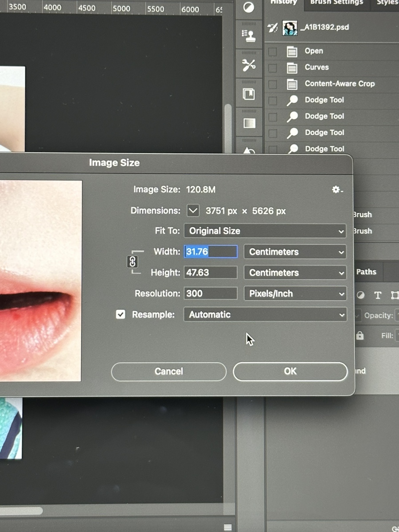This screenshot has height=532, width=399.
Task: Select the _A1B1392.psd snapshot thumbnail
Action: (x=290, y=28)
